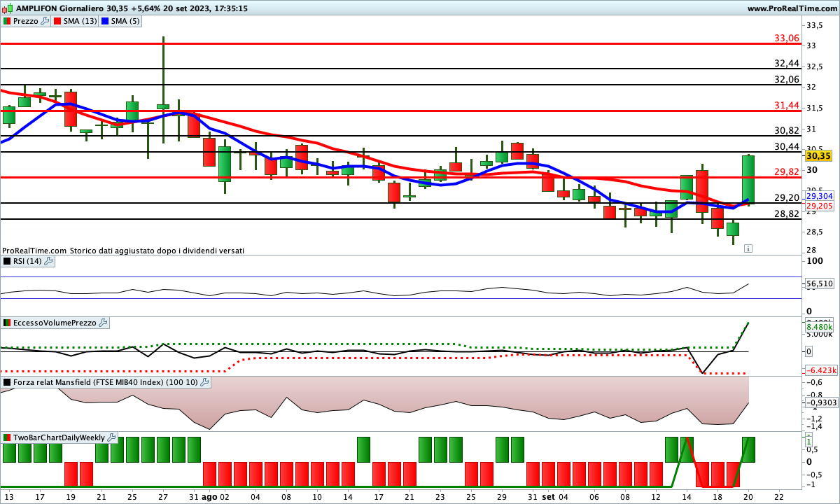Click the 100 RSI axis label
840x504 pixels.
(814, 260)
